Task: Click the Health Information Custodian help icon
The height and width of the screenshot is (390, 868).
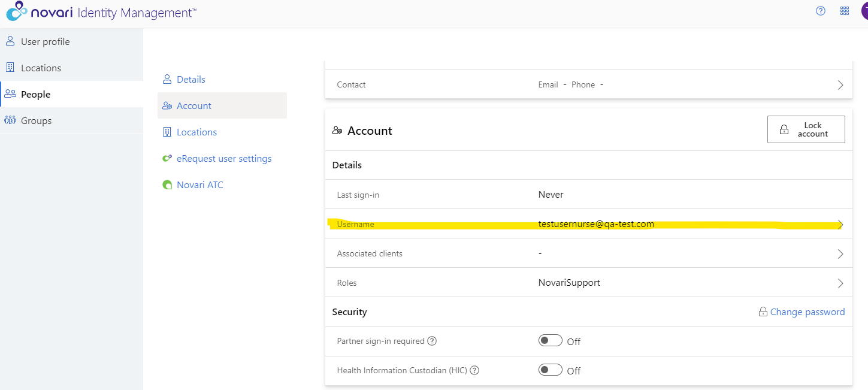Action: click(474, 370)
